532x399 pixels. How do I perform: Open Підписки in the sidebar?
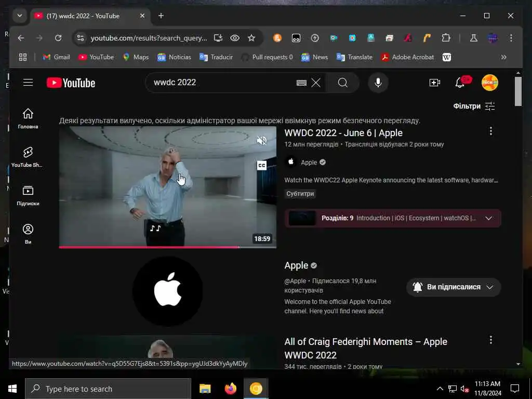[28, 195]
